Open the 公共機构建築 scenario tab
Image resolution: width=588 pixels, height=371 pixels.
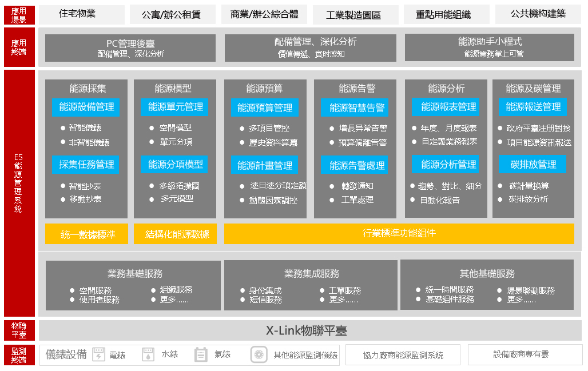(538, 14)
